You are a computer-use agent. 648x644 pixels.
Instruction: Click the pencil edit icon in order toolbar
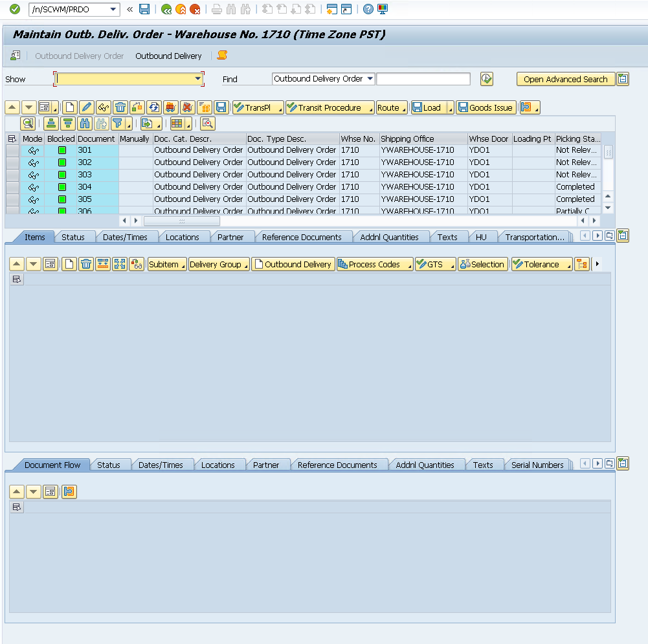[86, 107]
